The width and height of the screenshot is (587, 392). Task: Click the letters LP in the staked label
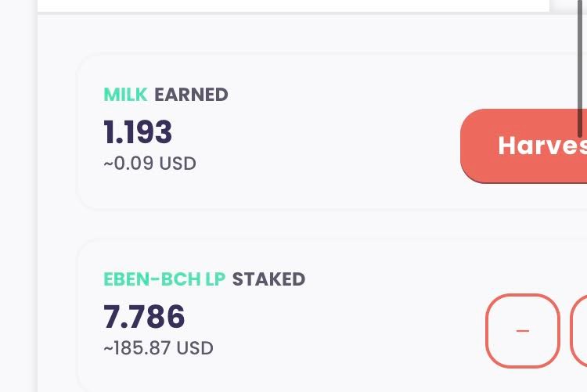215,279
